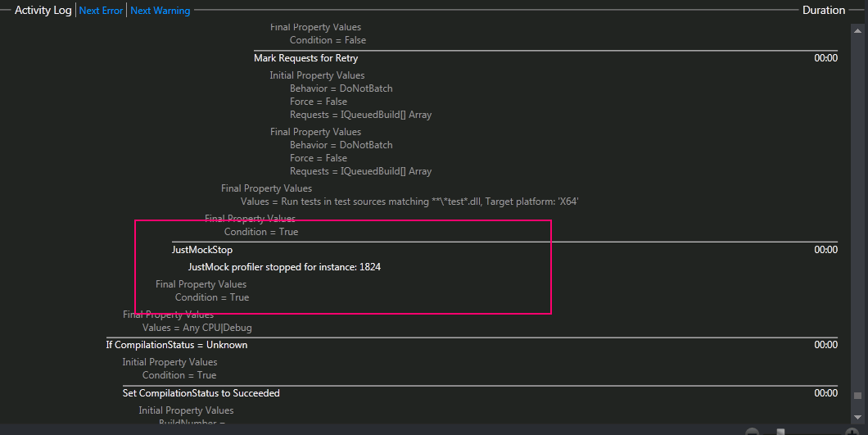868x435 pixels.
Task: Select Initial Property Values under Mark Requests for Retry
Action: pyautogui.click(x=317, y=75)
